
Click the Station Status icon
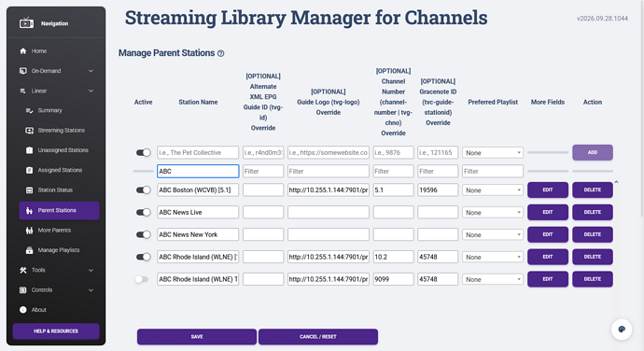pyautogui.click(x=29, y=190)
